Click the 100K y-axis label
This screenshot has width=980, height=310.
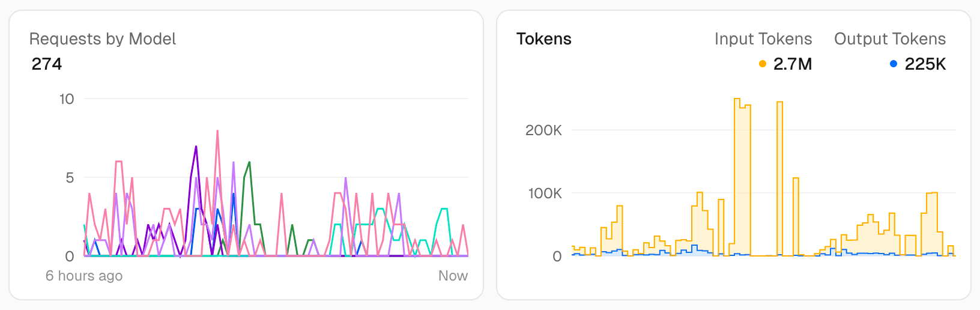point(545,193)
